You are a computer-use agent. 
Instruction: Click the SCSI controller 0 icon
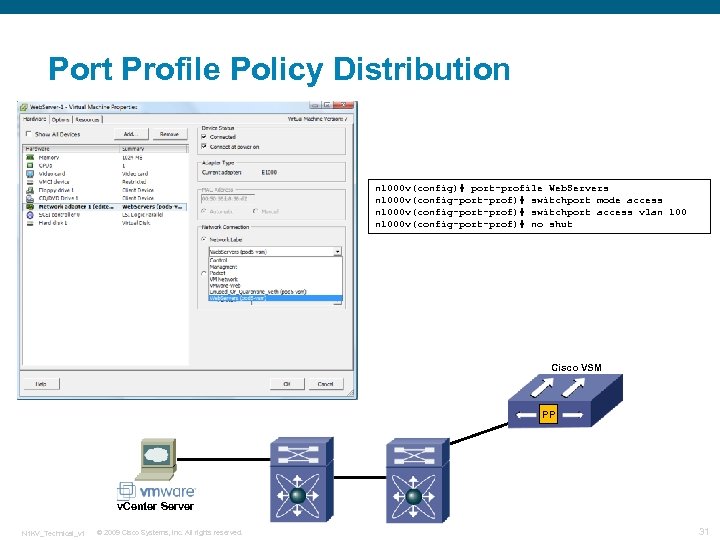(x=30, y=214)
